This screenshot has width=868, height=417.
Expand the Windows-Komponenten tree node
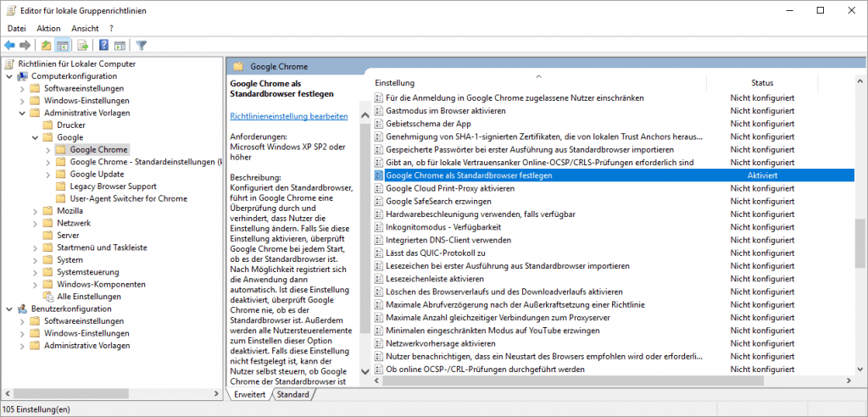(35, 285)
